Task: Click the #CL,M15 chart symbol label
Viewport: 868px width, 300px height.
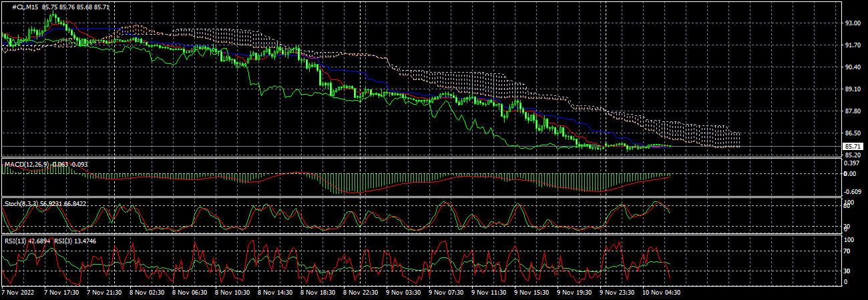Action: [x=26, y=7]
